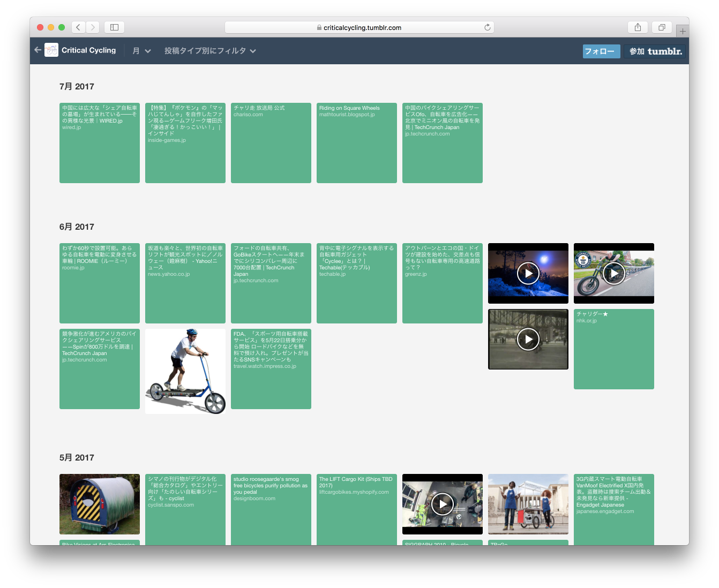This screenshot has height=588, width=719.
Task: Click Safari's forward navigation arrow
Action: click(93, 27)
